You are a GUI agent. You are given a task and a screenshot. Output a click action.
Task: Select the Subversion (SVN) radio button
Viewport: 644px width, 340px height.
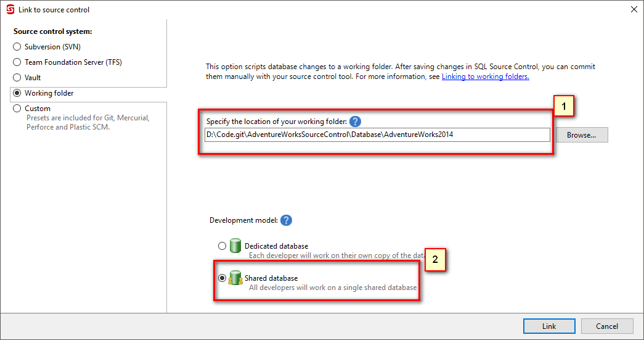(x=17, y=47)
